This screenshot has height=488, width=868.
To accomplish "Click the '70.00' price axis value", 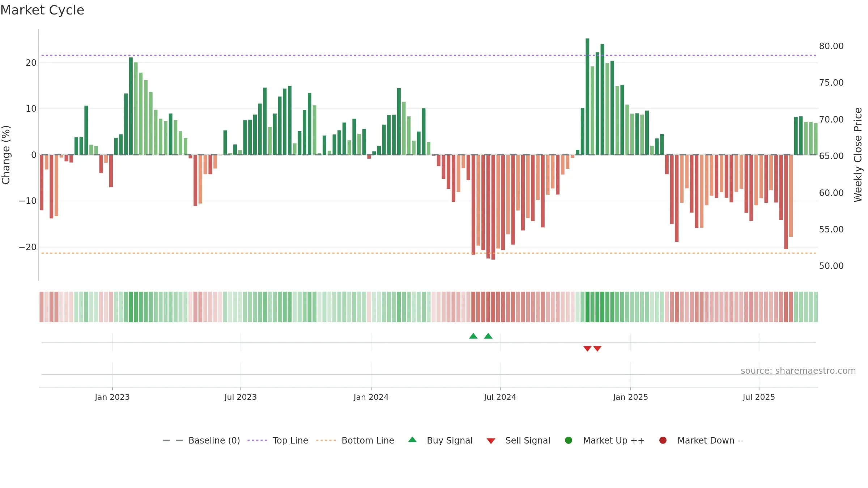I will [831, 120].
